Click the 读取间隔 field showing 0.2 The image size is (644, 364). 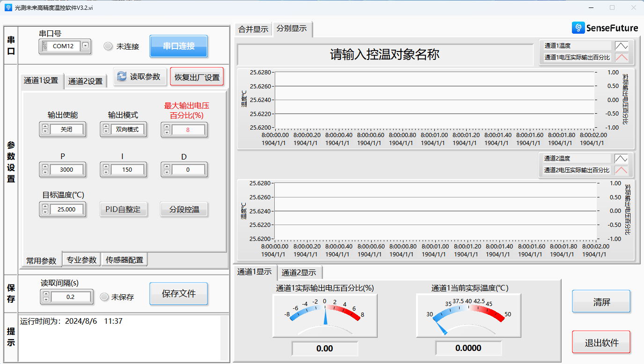[x=71, y=297]
